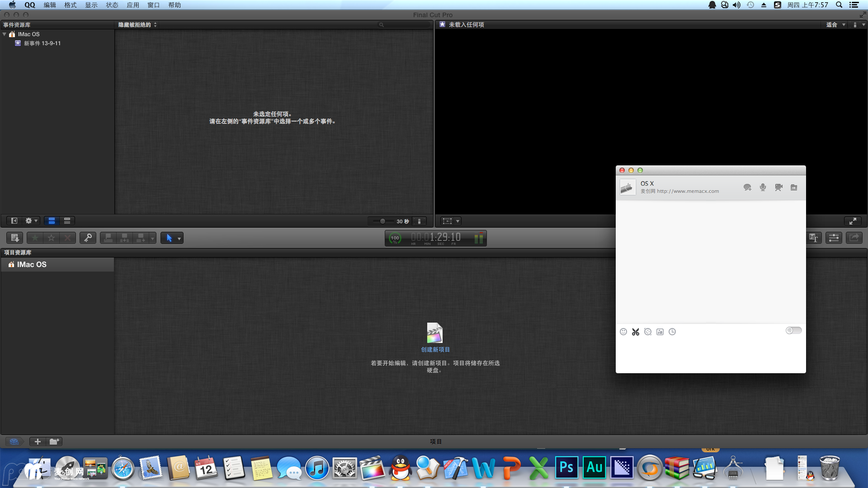Open the inspector sliders button
The image size is (868, 488).
[x=834, y=238]
